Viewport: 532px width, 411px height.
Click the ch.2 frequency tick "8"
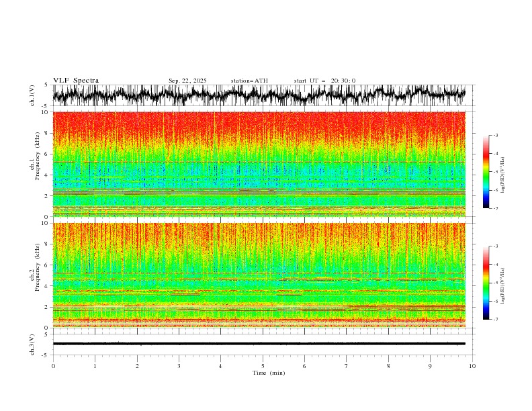[x=47, y=244]
